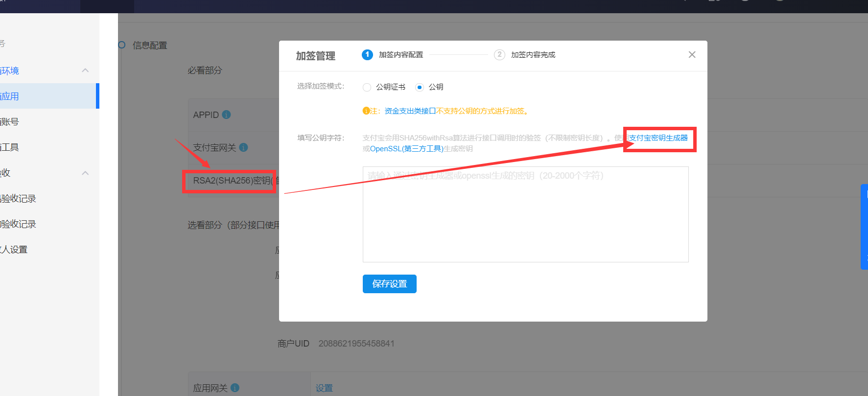Click the 必看部分 heading
This screenshot has height=396, width=868.
(x=205, y=70)
